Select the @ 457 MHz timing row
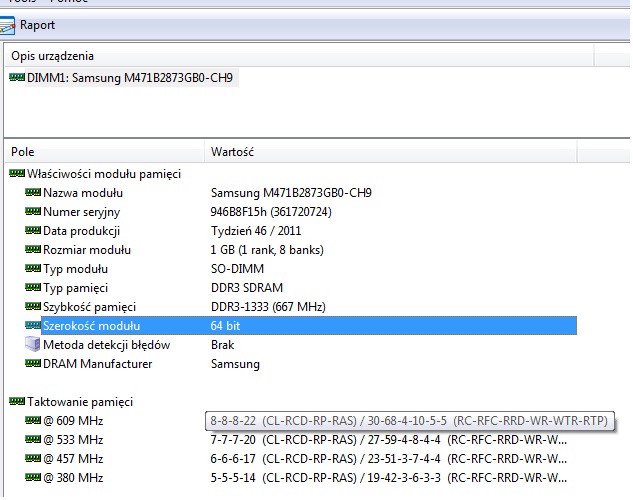This screenshot has height=500, width=633. point(73,458)
